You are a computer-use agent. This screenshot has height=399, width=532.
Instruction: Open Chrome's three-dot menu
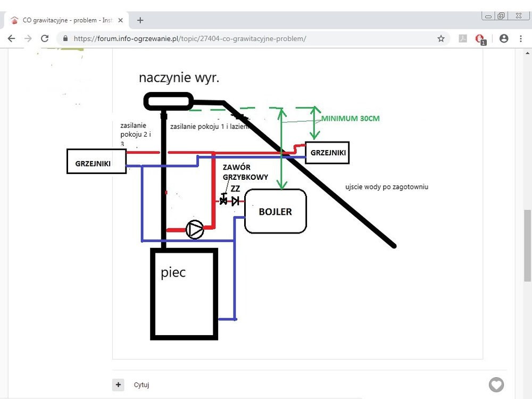point(521,38)
